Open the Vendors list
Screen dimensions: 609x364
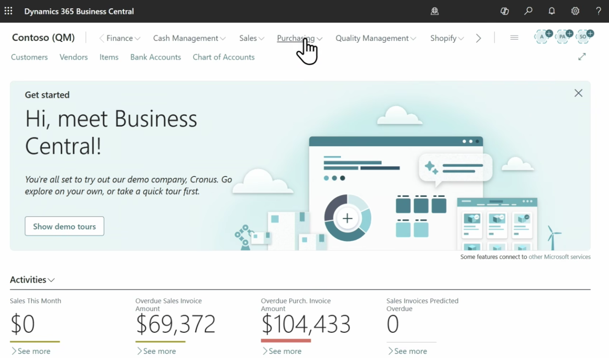[74, 57]
